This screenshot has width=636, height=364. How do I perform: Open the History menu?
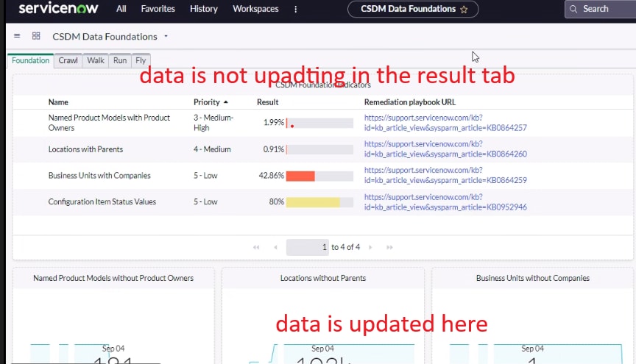[204, 9]
